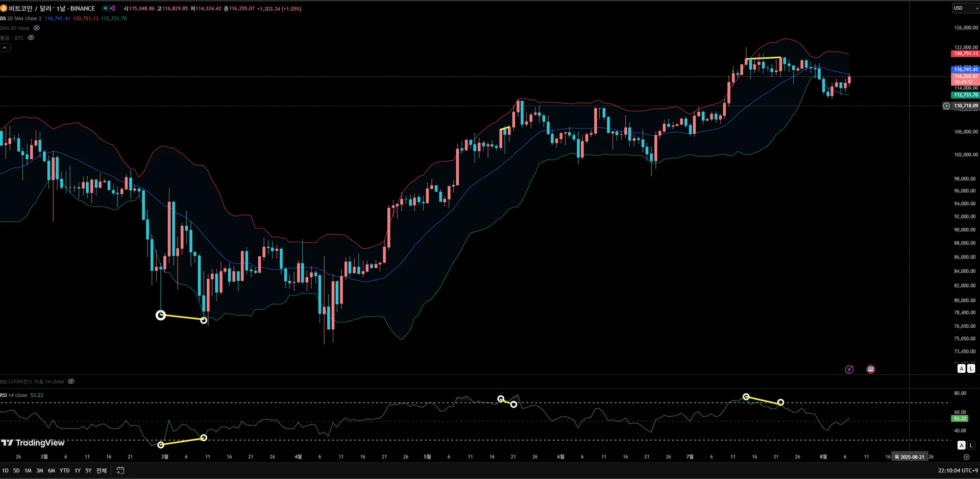
Task: Click the 98,000.00 price axis label
Action: coord(965,179)
